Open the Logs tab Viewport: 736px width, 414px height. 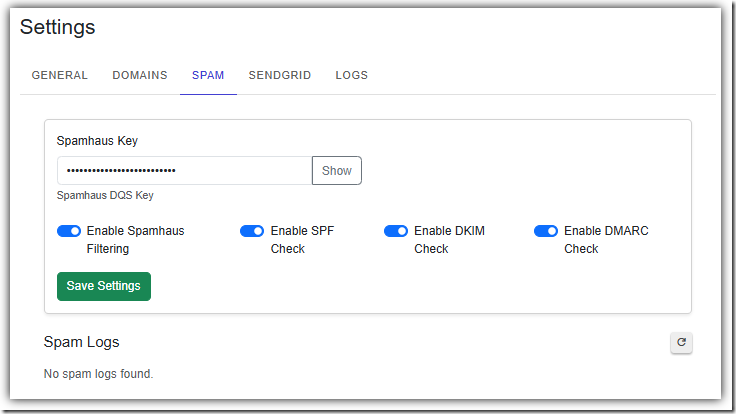[352, 75]
